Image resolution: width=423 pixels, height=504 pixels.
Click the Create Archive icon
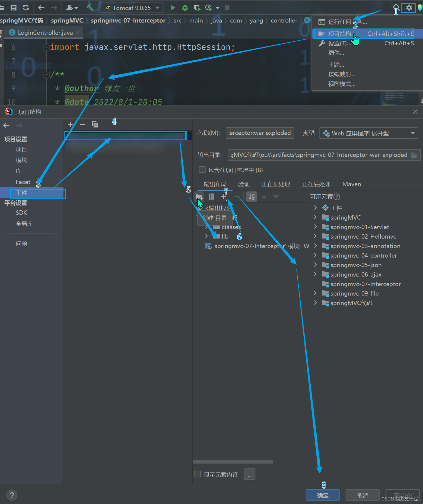pyautogui.click(x=211, y=197)
